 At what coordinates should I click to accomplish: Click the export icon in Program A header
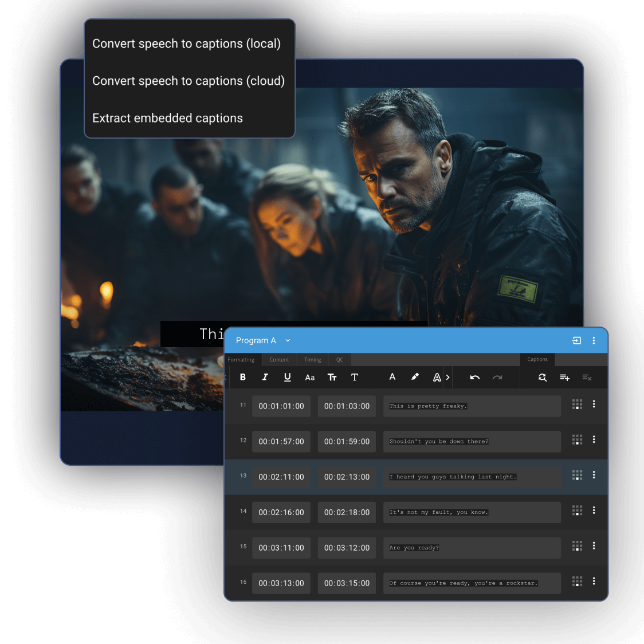pyautogui.click(x=576, y=340)
